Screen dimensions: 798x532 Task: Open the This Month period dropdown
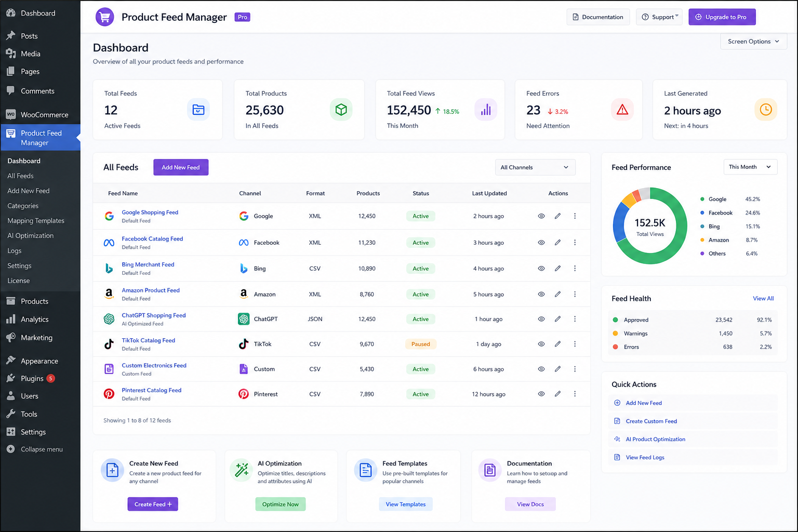750,167
